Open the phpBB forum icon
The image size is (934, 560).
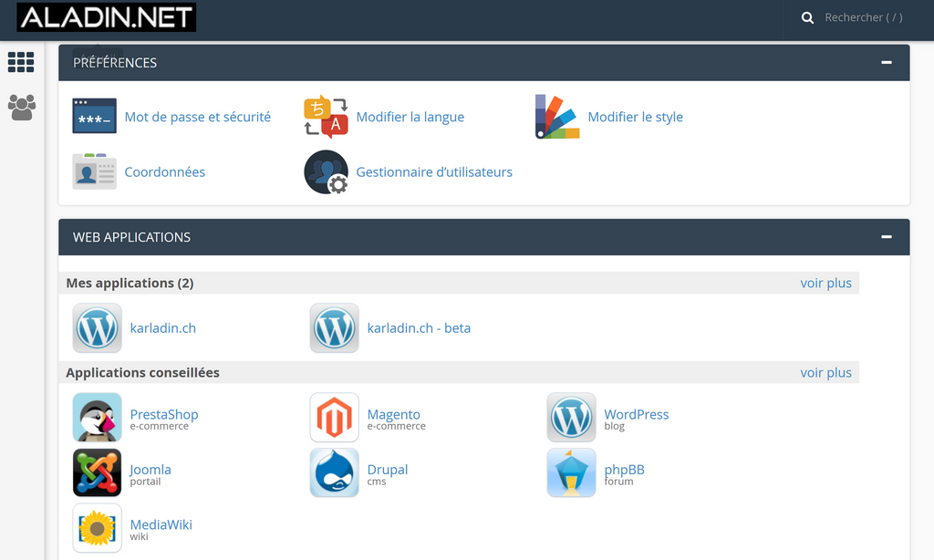[571, 472]
